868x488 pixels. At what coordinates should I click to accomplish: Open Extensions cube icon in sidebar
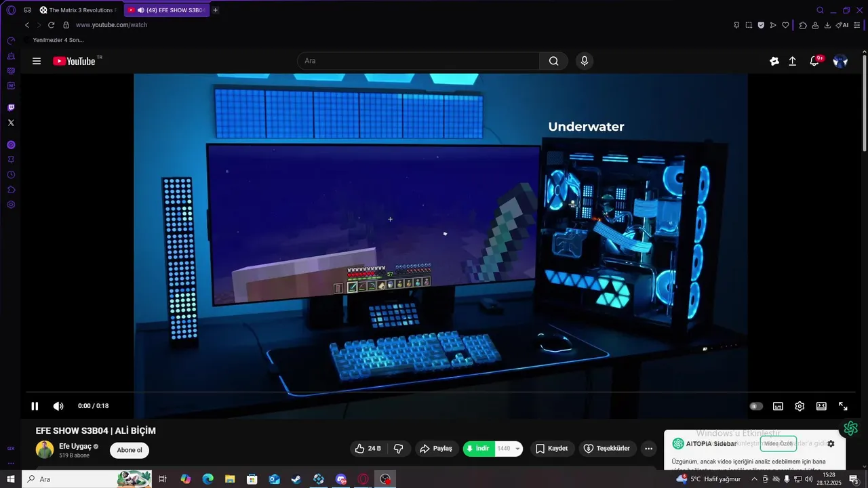(11, 190)
